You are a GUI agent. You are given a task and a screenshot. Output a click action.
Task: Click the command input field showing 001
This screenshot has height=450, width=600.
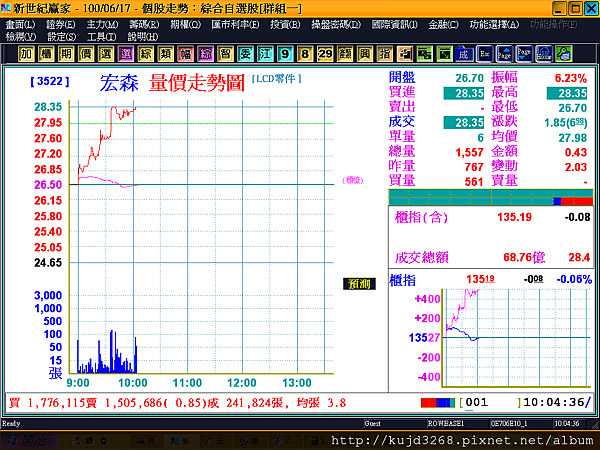click(x=490, y=403)
